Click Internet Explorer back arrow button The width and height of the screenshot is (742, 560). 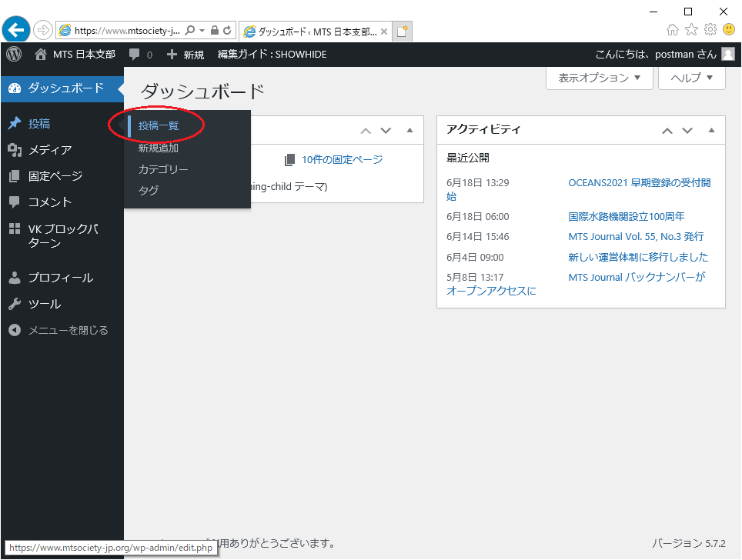[x=16, y=30]
